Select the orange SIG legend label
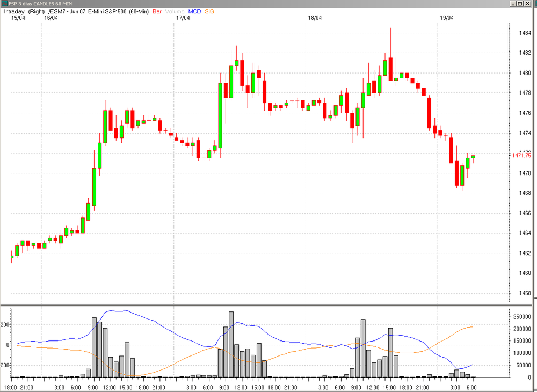This screenshot has height=392, width=537. pos(209,12)
